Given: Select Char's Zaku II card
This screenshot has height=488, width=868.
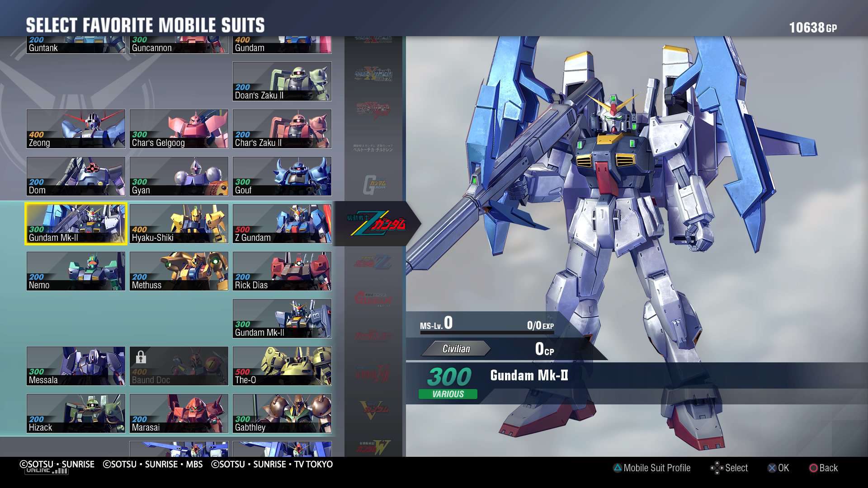Looking at the screenshot, I should point(282,129).
